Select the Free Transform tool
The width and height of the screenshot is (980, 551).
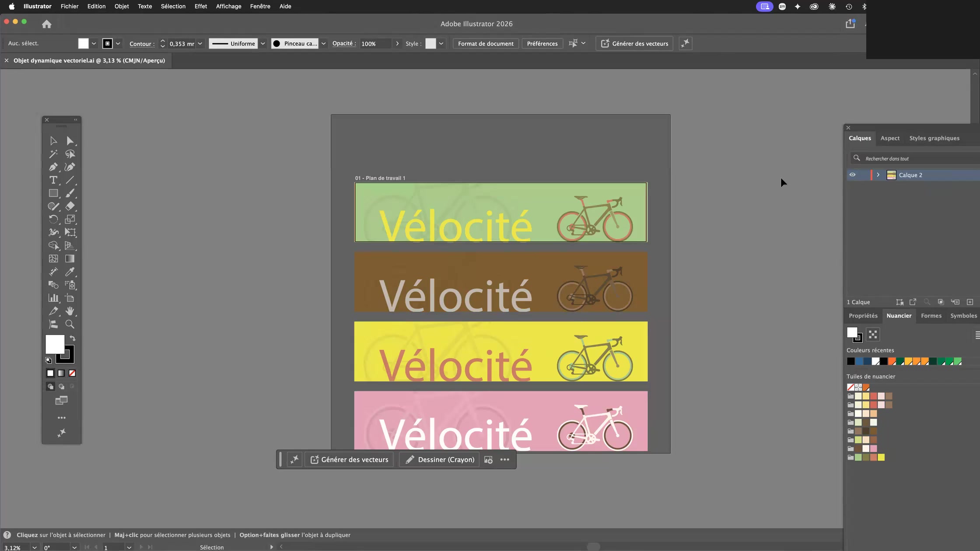coord(70,233)
